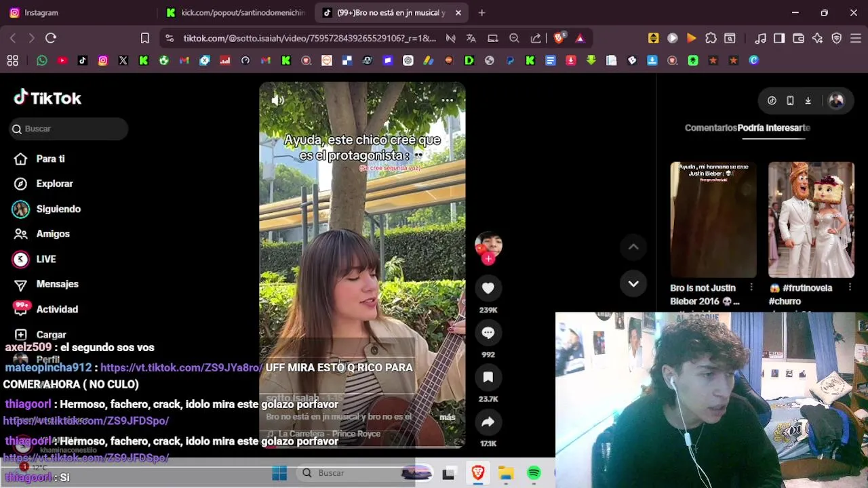Viewport: 868px width, 488px height.
Task: Open the Brave Shields lion icon
Action: pos(559,38)
